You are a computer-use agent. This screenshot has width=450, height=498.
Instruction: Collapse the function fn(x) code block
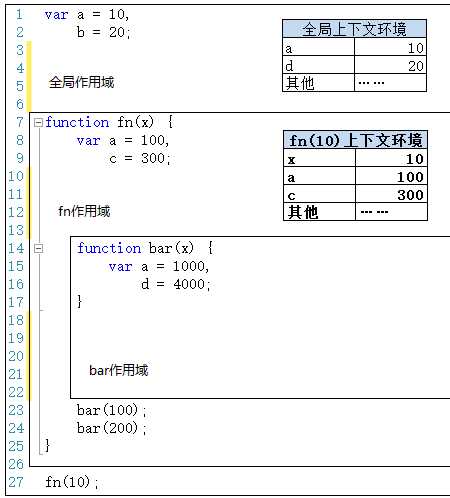click(39, 123)
